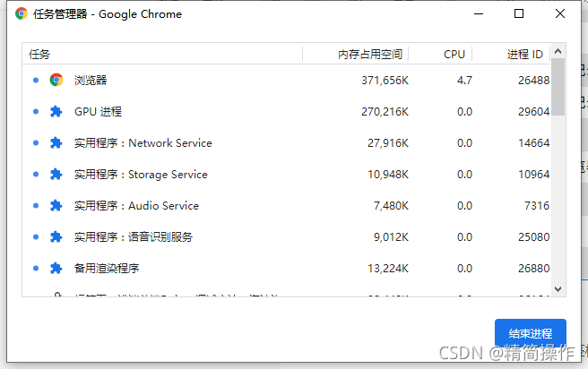Click the puzzle icon beside 语音识别服务
This screenshot has height=369, width=588.
point(56,236)
